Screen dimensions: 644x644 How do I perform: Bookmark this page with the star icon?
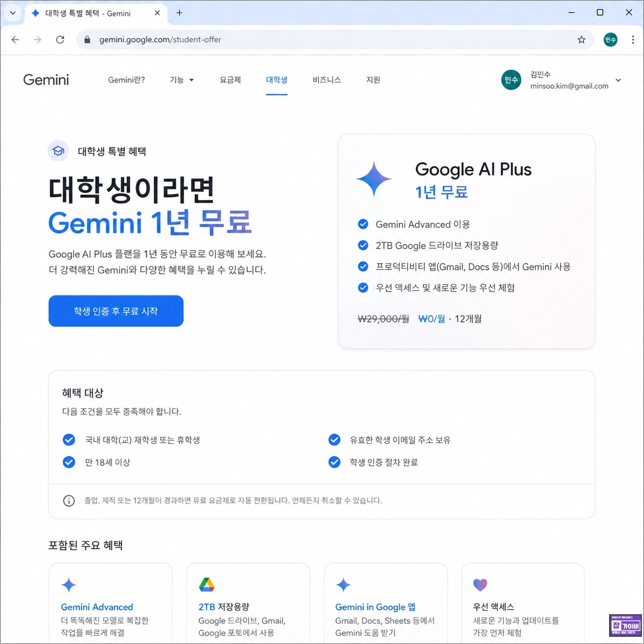581,40
